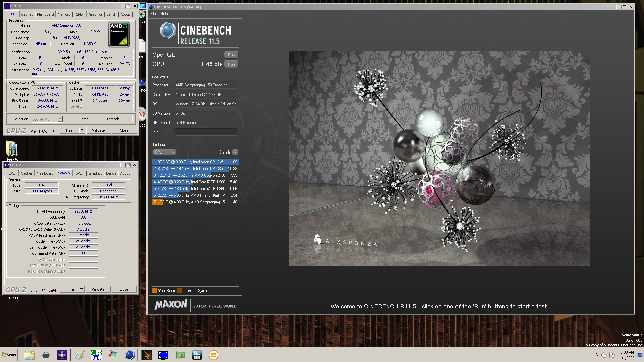Click the MAXON logo

[x=171, y=304]
